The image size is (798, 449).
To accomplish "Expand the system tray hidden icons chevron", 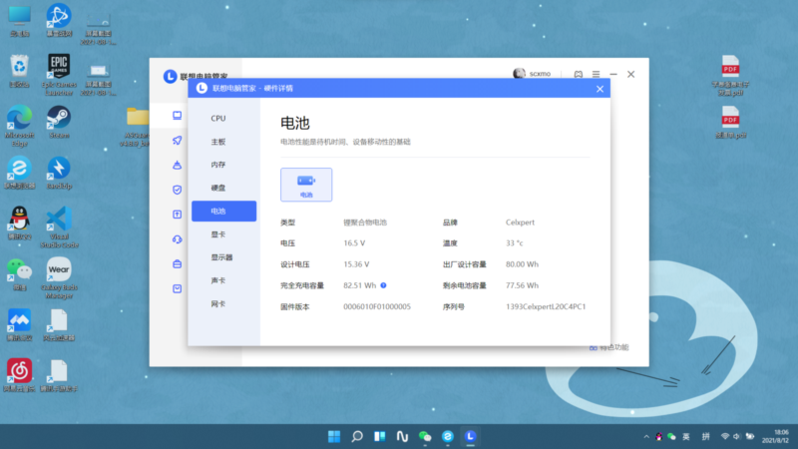I will coord(646,437).
